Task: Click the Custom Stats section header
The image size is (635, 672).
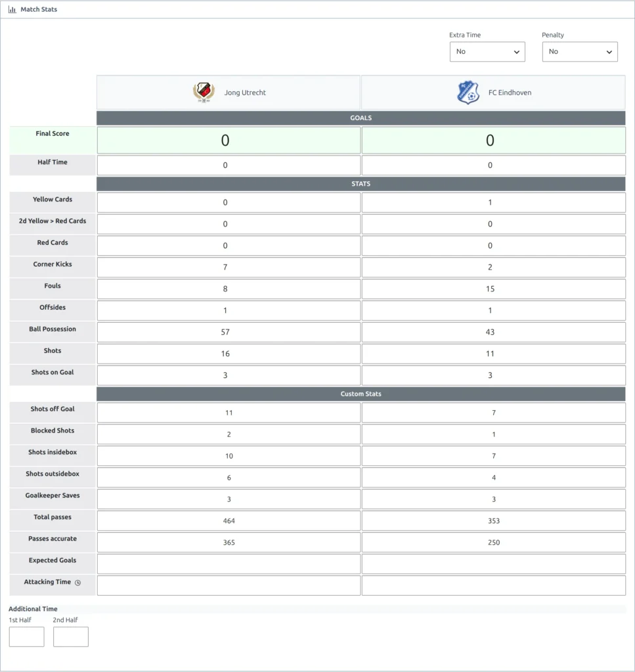Action: coord(361,394)
